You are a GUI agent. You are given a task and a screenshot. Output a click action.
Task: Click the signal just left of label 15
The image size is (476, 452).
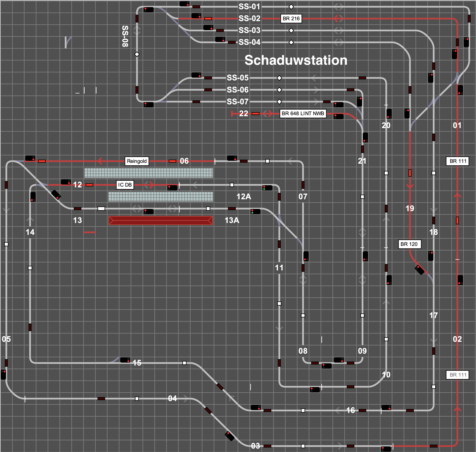pyautogui.click(x=125, y=360)
